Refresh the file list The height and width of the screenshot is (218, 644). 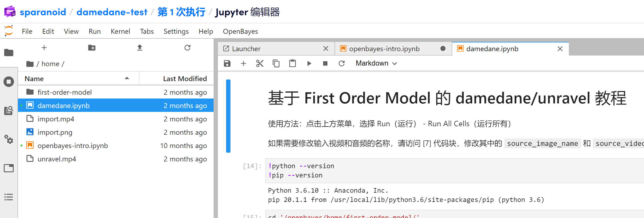187,48
